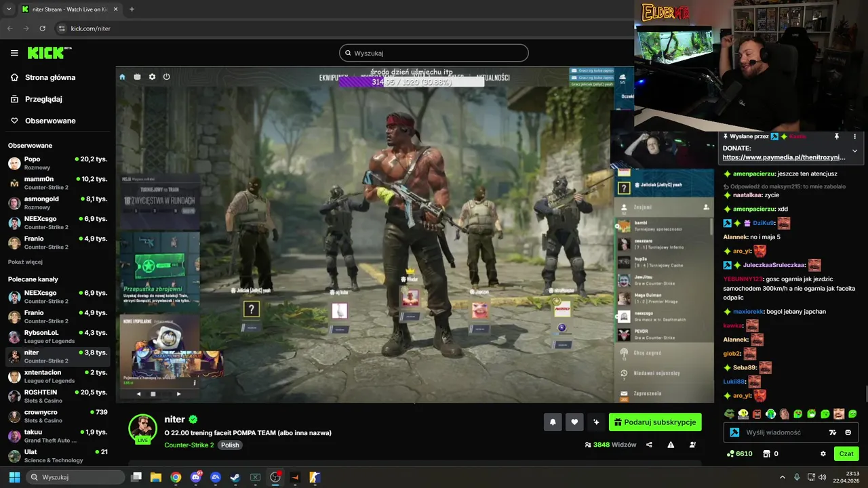Click the niter channel name heading
This screenshot has width=868, height=488.
[175, 420]
